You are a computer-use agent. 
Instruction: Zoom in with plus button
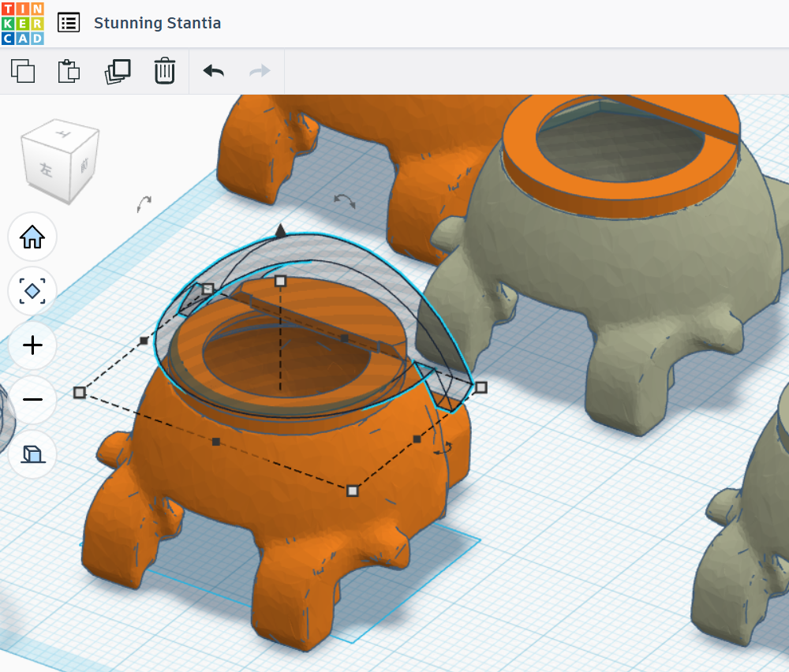(x=32, y=345)
